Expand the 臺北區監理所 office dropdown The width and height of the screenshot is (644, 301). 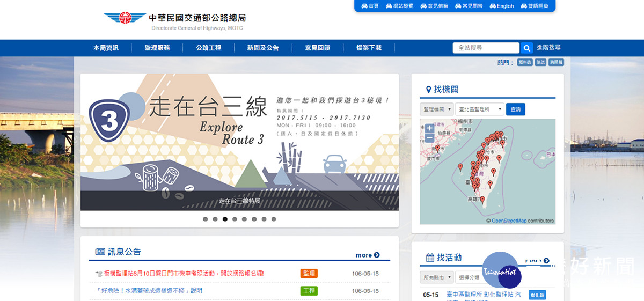pos(480,109)
